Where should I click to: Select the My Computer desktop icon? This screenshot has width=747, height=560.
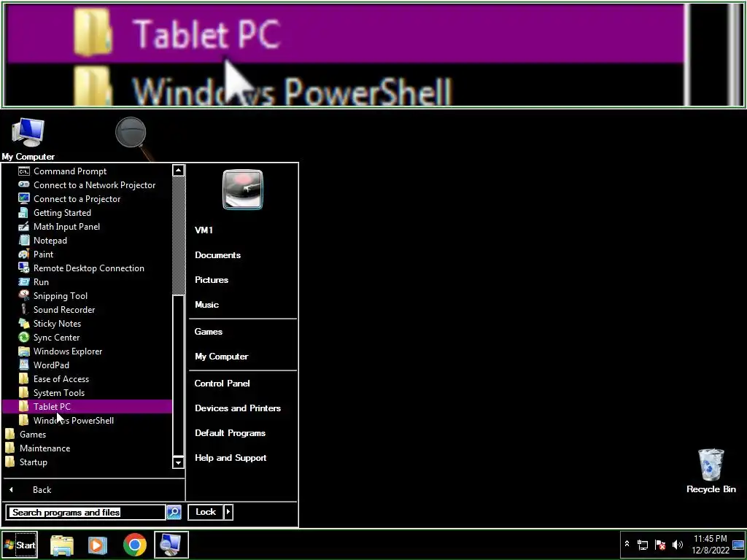pos(28,139)
